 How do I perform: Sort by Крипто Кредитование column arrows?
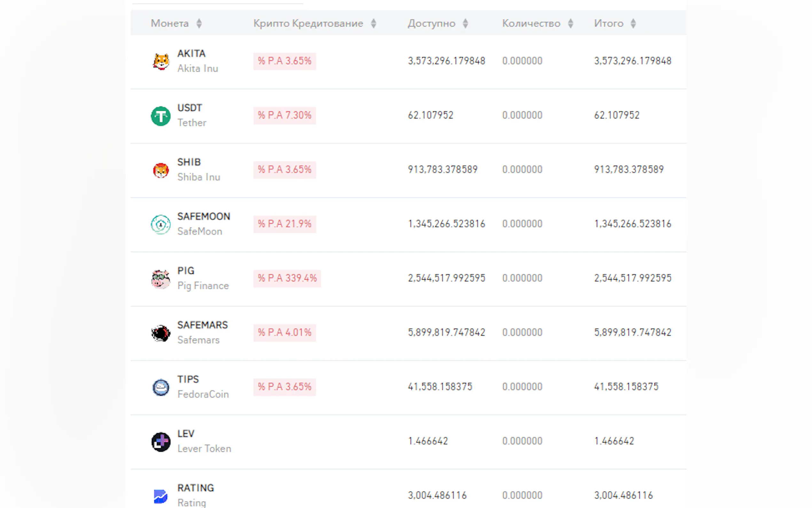pos(373,23)
